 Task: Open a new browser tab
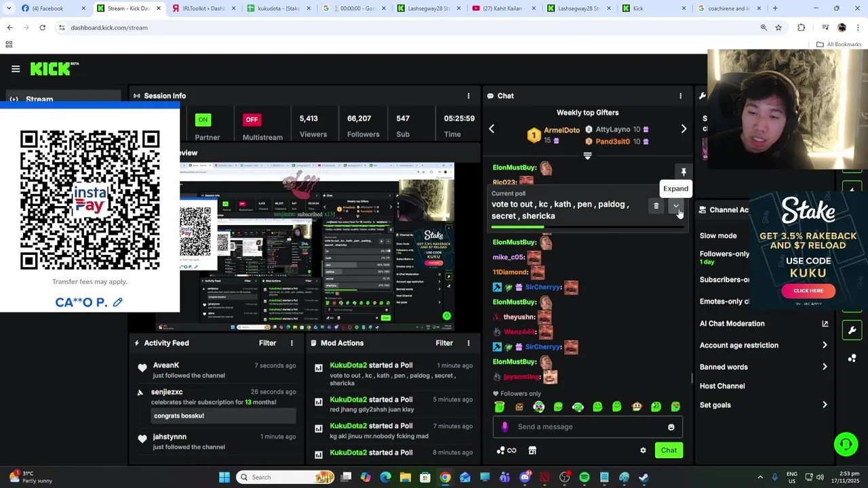pyautogui.click(x=775, y=9)
